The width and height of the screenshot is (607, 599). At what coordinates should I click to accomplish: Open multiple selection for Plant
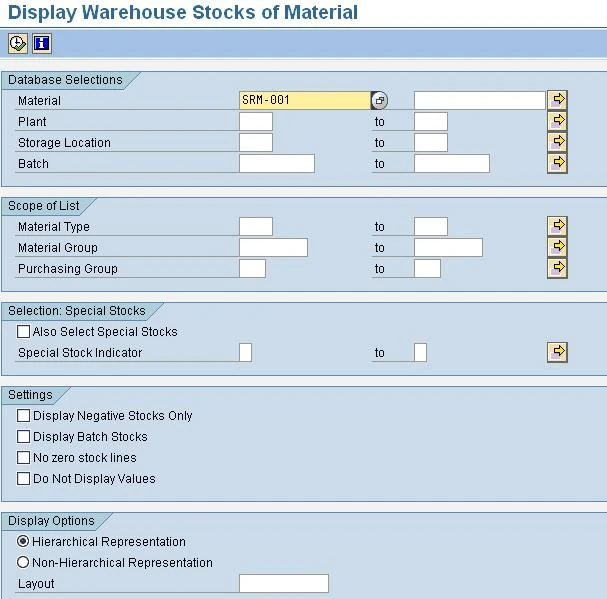tap(558, 121)
